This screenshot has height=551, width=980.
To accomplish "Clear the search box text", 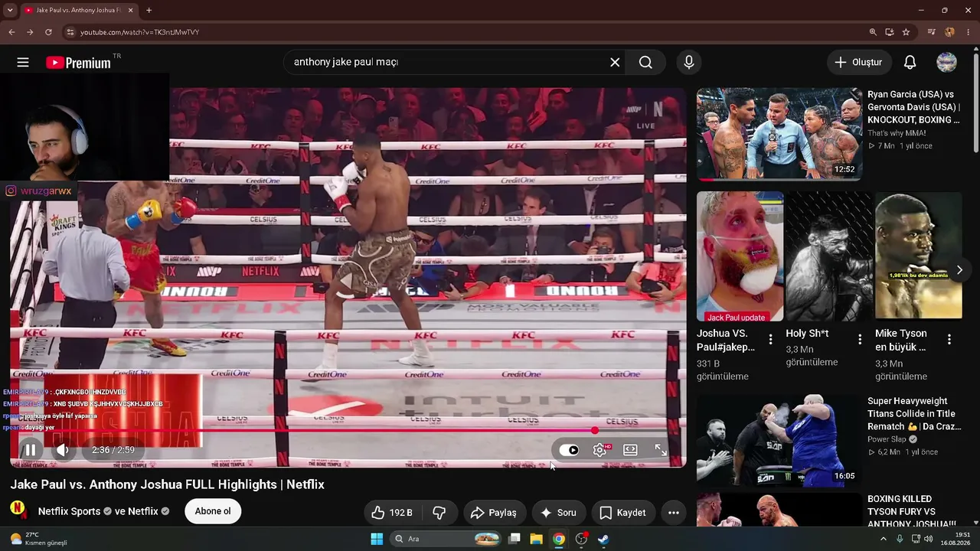I will pos(615,63).
